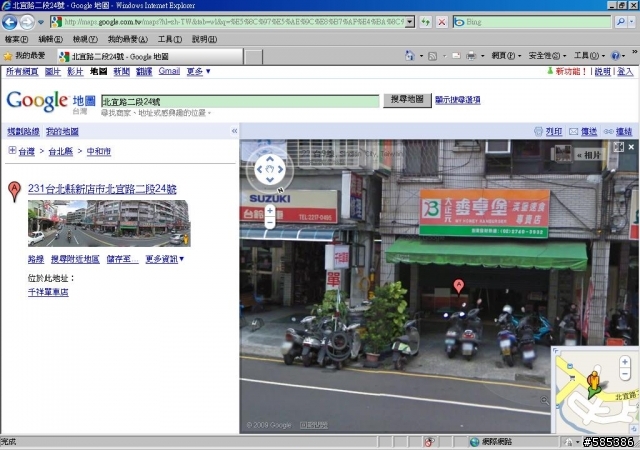Open the 網頁(P) dropdown in the command bar
Viewport: 640px width, 450px height.
[x=506, y=56]
